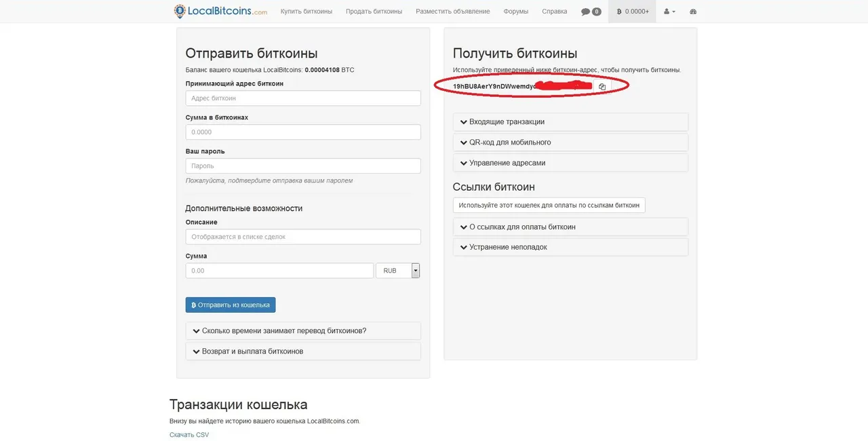This screenshot has height=441, width=868.
Task: Go to Купить биткоины menu item
Action: pyautogui.click(x=307, y=12)
